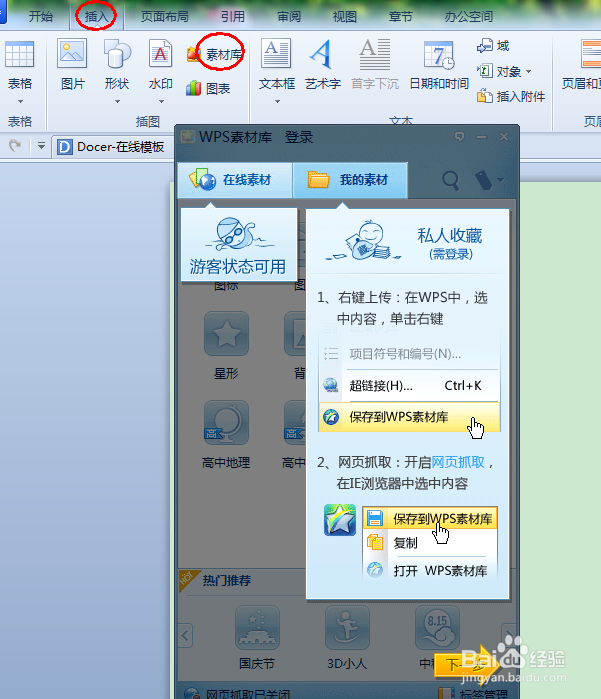This screenshot has width=601, height=699.
Task: Open feedback bubble icon in 素材库 title bar
Action: click(459, 136)
